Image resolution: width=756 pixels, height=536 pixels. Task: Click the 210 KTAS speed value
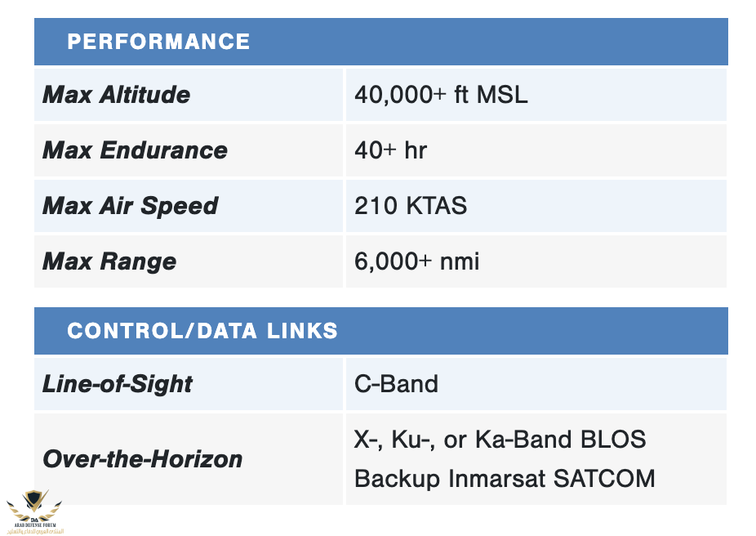(411, 206)
